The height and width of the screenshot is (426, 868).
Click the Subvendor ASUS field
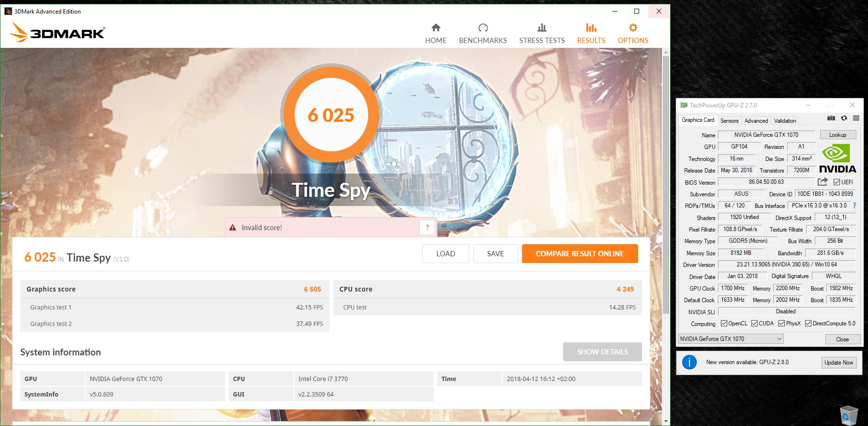741,194
